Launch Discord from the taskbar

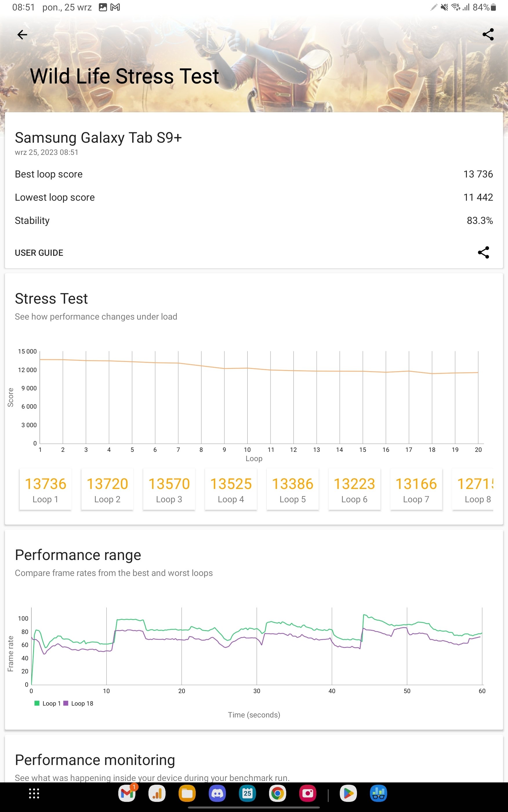[217, 793]
